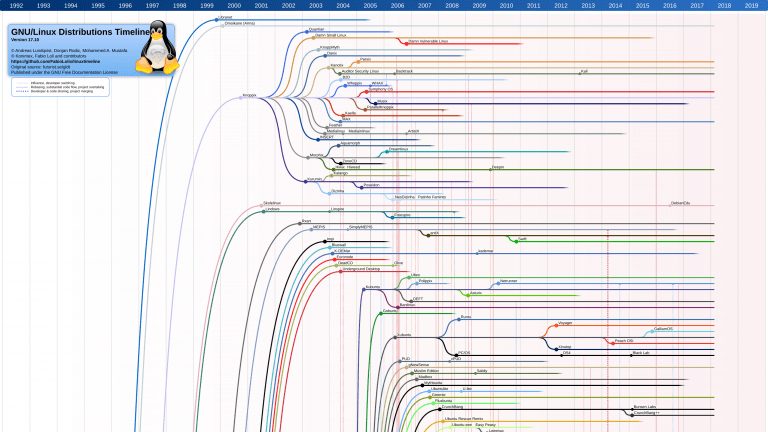Click the DEFT distribution label
This screenshot has height=432, width=768.
(x=417, y=298)
